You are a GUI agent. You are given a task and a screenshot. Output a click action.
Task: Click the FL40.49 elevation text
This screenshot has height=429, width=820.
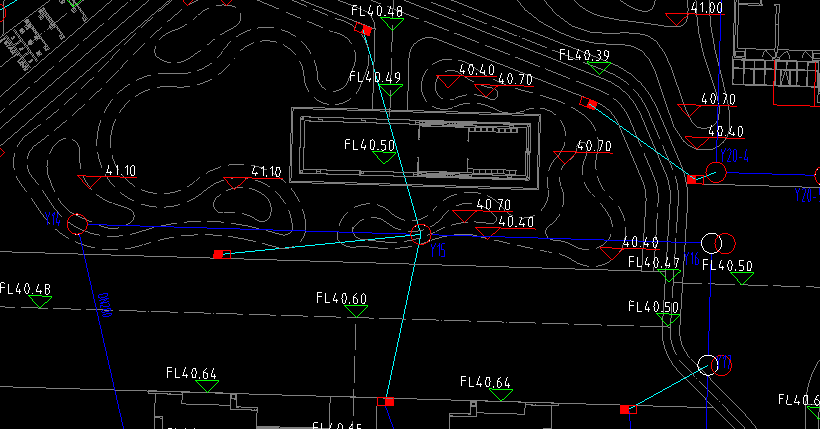pyautogui.click(x=375, y=77)
